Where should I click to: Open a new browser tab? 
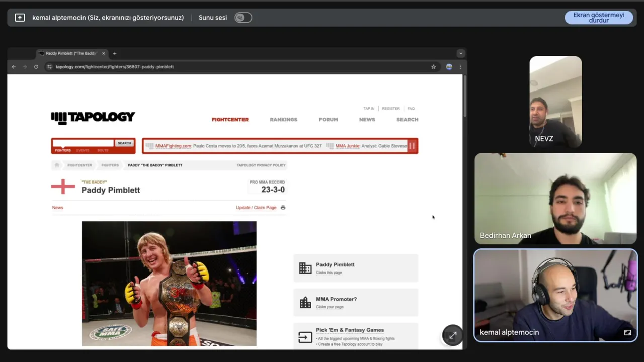point(115,53)
